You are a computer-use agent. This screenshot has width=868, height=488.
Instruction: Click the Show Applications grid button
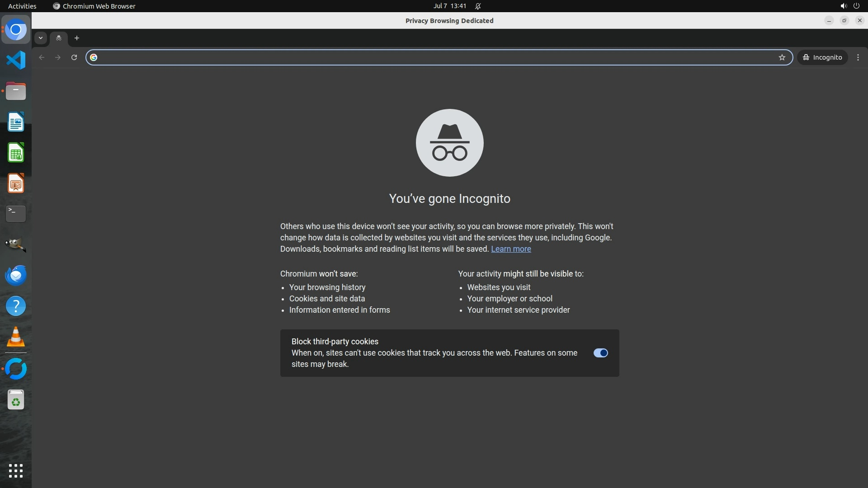(x=16, y=471)
